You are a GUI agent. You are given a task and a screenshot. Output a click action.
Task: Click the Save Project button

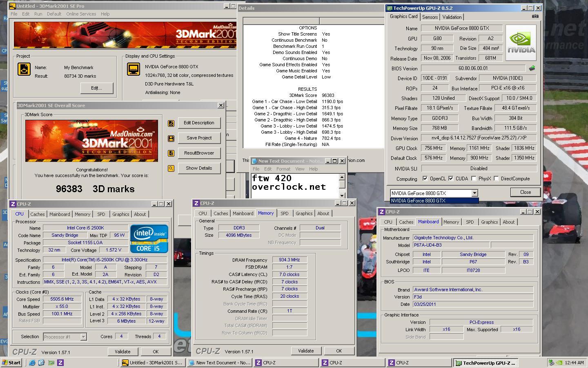point(199,138)
